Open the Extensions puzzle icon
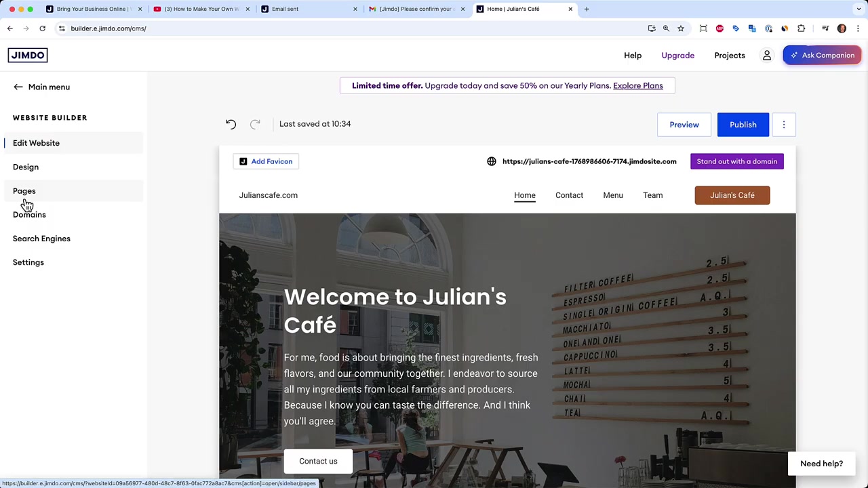The height and width of the screenshot is (488, 868). [801, 28]
